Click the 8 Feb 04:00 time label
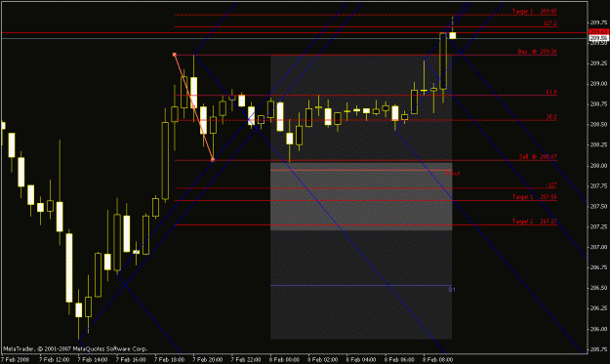Screen dimensions: 610x364 [361, 360]
